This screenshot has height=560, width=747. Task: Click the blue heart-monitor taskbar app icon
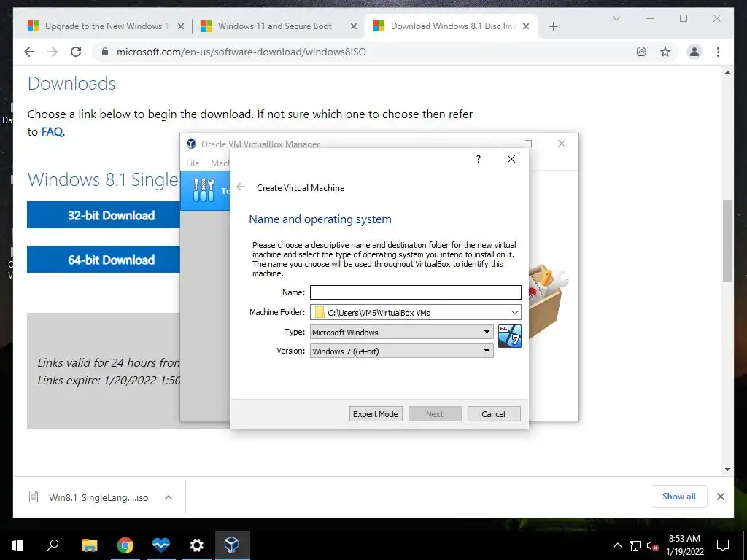[161, 545]
